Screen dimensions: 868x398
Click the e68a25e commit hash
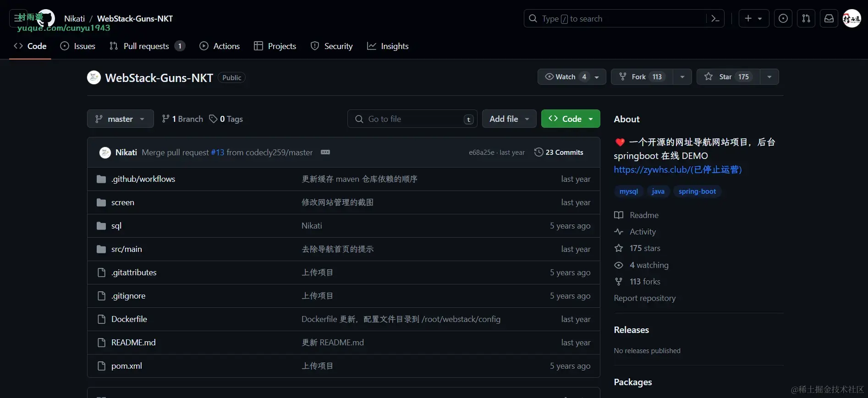(x=481, y=153)
